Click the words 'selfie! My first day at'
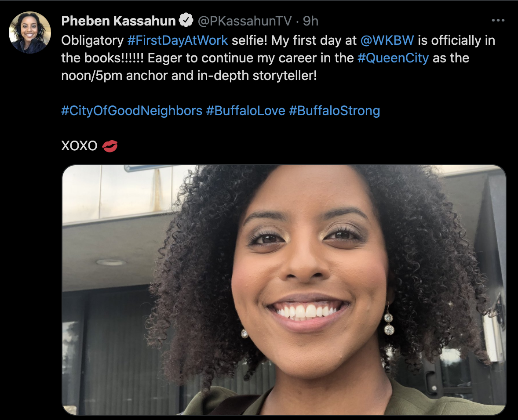 pyautogui.click(x=294, y=40)
